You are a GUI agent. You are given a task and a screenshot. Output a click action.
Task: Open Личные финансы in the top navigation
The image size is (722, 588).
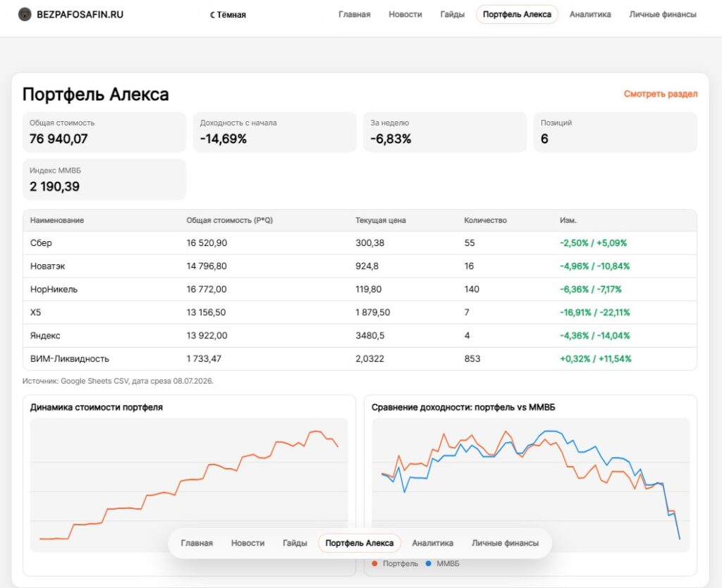point(663,14)
